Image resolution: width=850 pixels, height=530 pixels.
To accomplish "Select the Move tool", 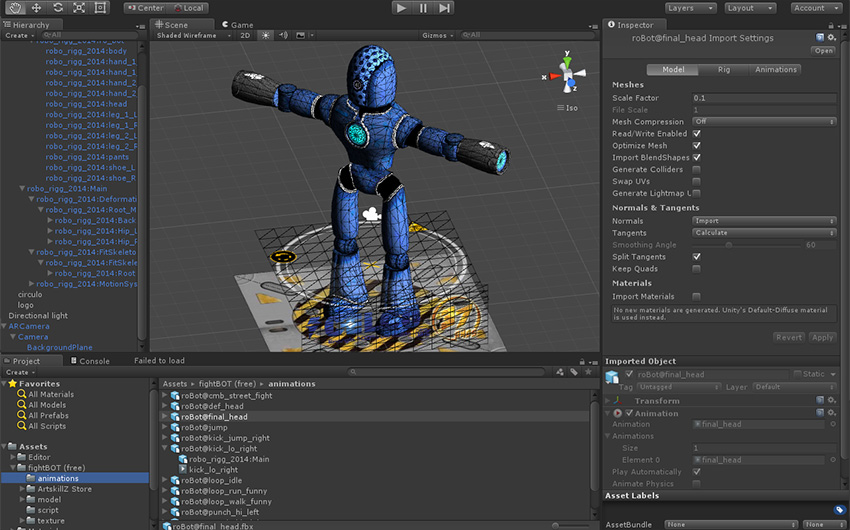I will coord(36,8).
